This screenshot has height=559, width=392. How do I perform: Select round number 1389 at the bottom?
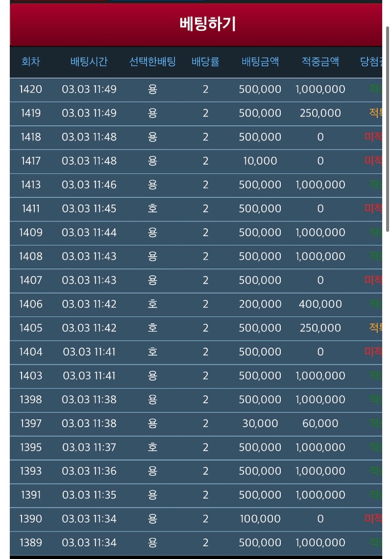coord(31,543)
